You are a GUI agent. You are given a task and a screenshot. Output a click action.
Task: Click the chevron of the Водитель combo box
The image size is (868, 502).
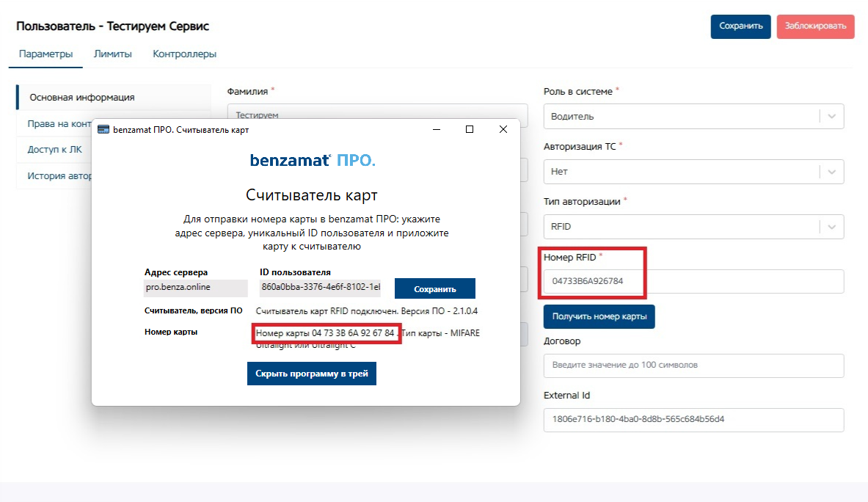point(831,116)
